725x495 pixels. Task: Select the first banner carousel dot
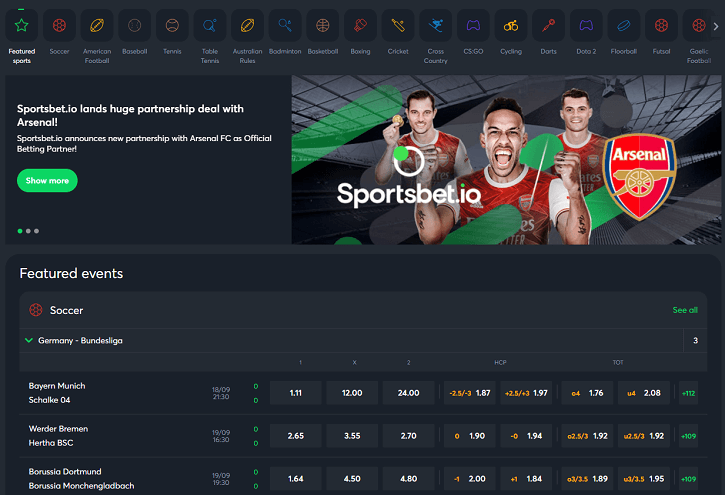point(20,231)
